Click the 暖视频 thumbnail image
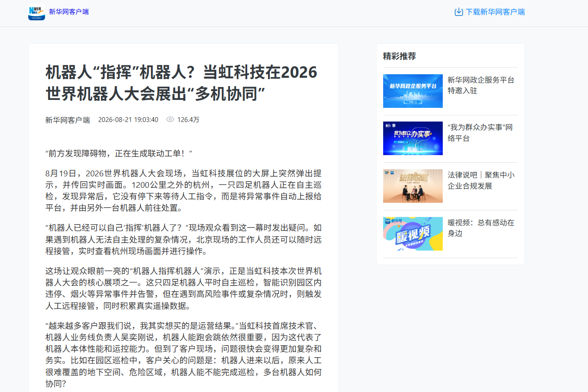The width and height of the screenshot is (588, 392). 413,234
